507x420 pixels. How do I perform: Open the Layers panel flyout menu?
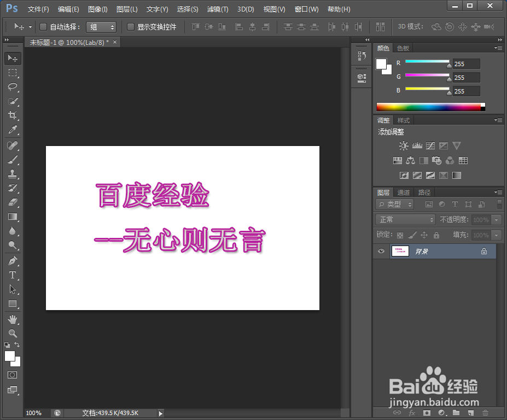tap(498, 192)
